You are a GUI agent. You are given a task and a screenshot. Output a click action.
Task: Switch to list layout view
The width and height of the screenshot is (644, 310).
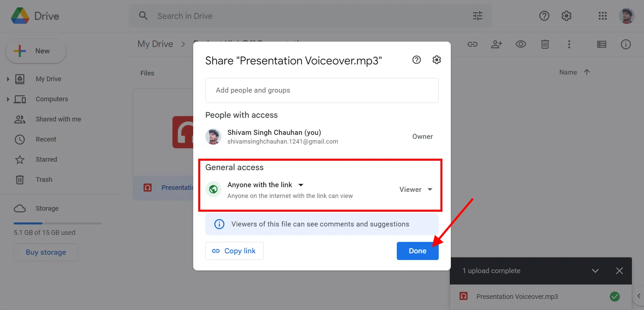click(601, 44)
